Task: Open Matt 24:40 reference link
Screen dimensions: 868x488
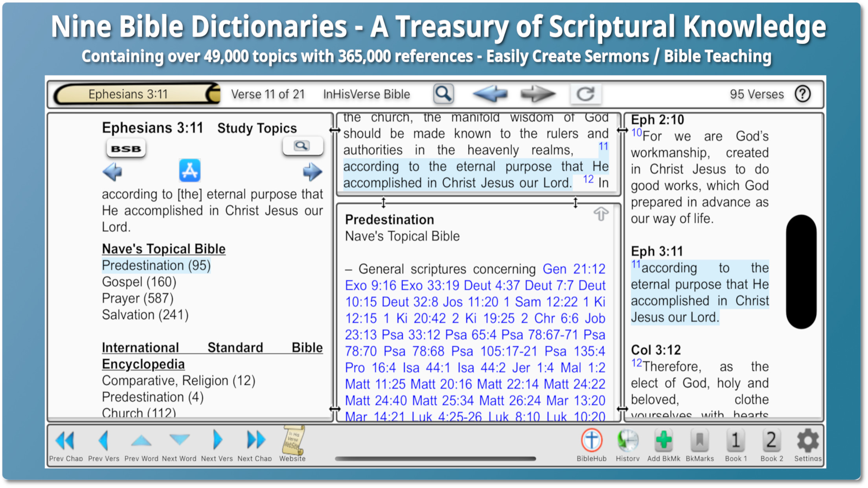Action: [x=376, y=401]
